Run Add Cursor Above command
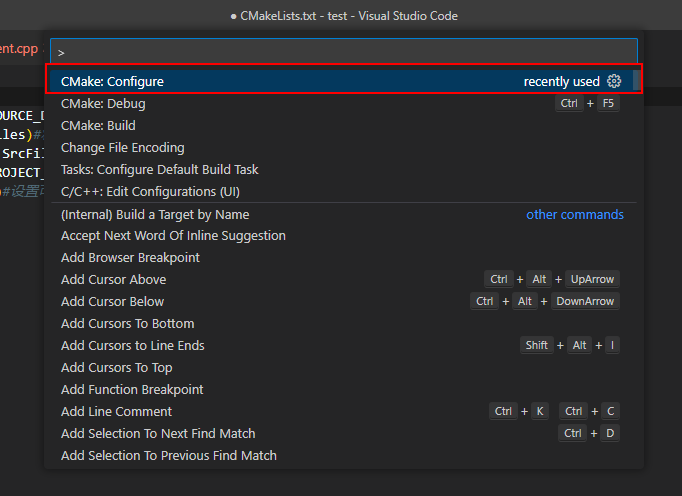682x496 pixels. coord(113,279)
